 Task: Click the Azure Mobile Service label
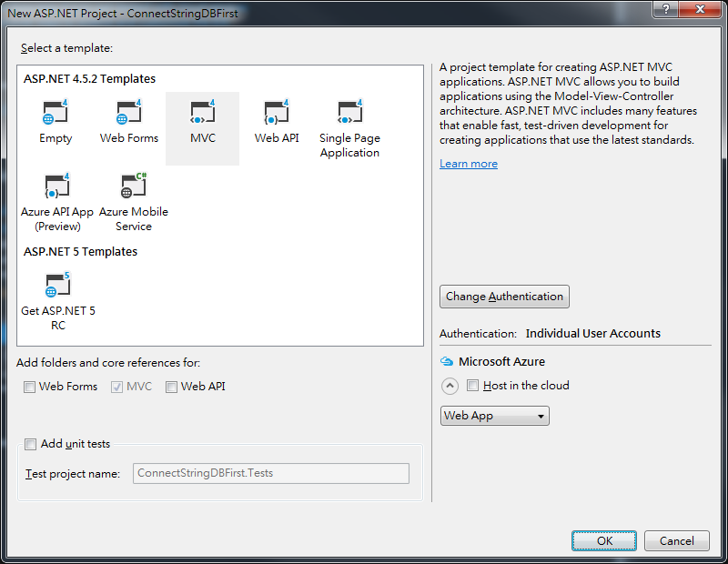tap(133, 218)
